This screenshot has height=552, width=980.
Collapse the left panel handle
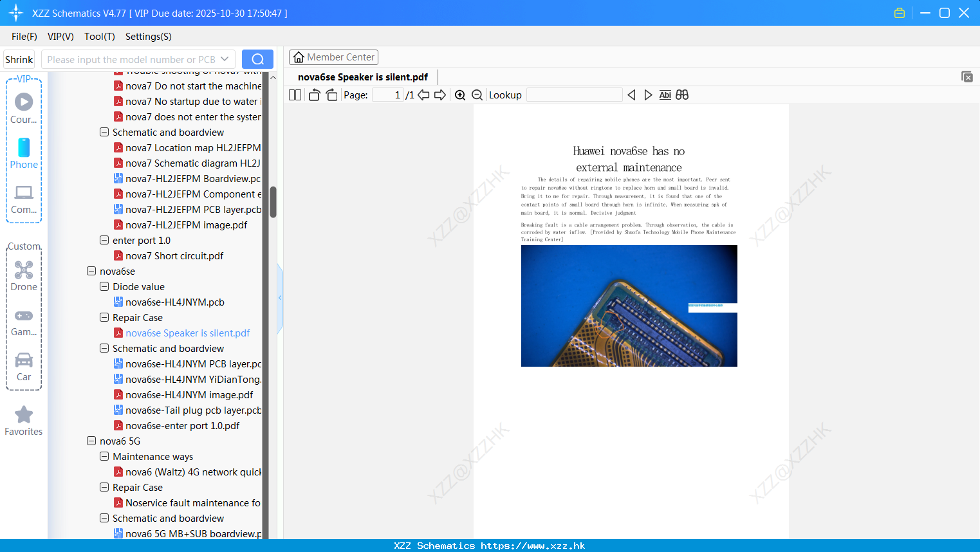[x=280, y=298]
